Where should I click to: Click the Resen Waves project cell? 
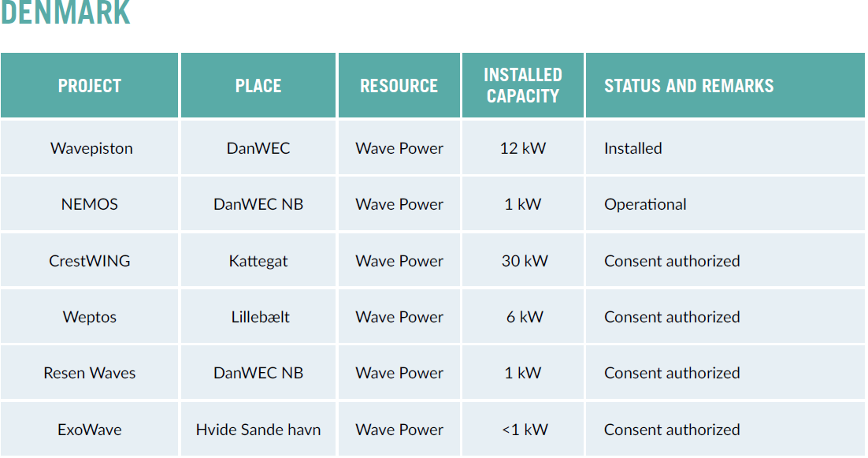(90, 374)
